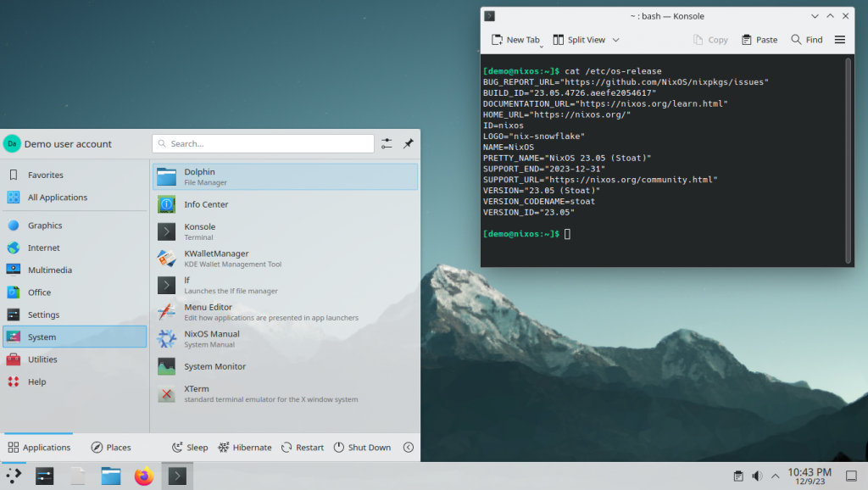
Task: Select the Utilities category
Action: pyautogui.click(x=42, y=359)
